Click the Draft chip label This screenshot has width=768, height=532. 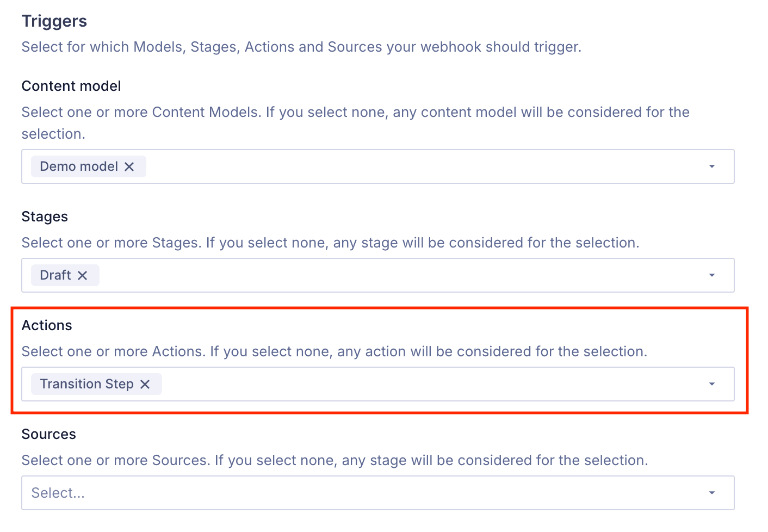[55, 275]
